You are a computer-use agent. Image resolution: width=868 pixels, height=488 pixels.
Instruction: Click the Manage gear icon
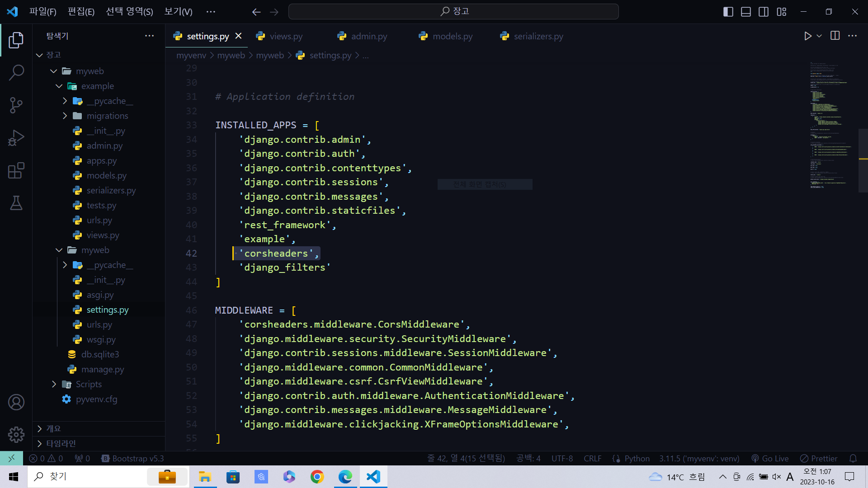coord(16,435)
